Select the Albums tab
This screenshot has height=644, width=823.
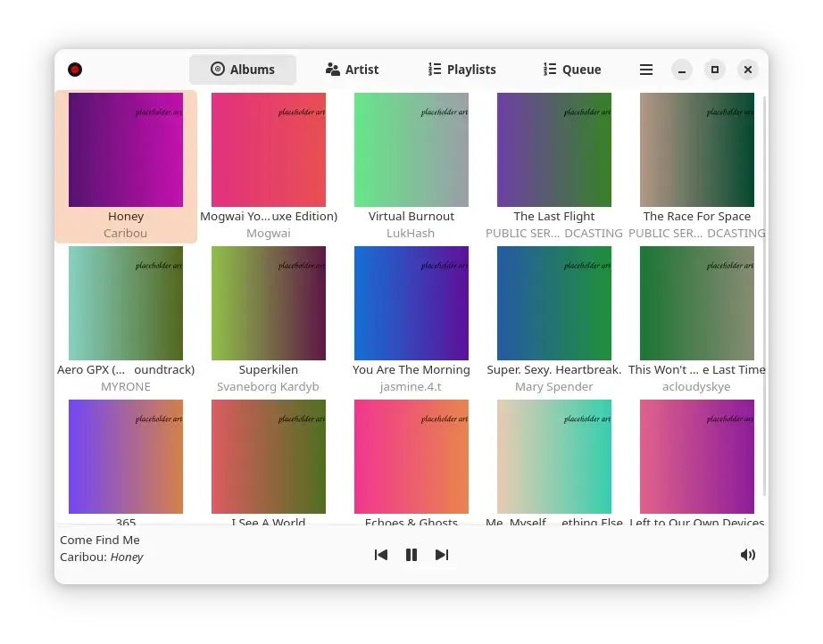click(x=243, y=69)
